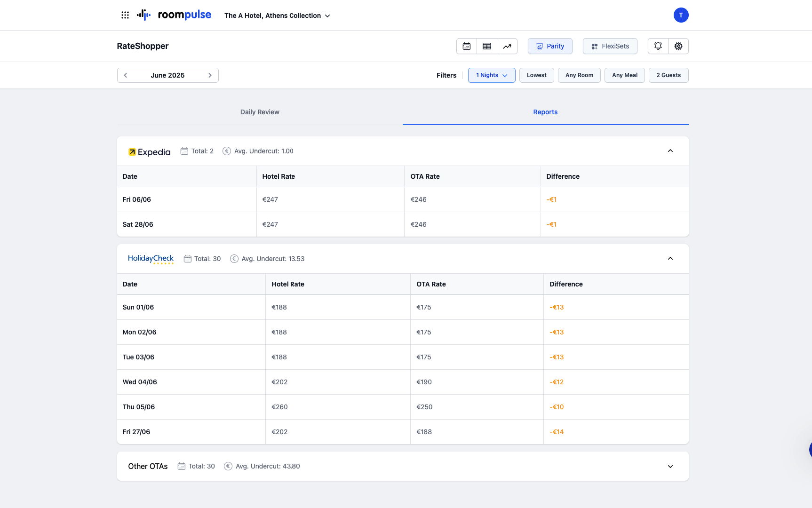Screen dimensions: 812x508
Task: Open settings gear icon
Action: pos(678,46)
